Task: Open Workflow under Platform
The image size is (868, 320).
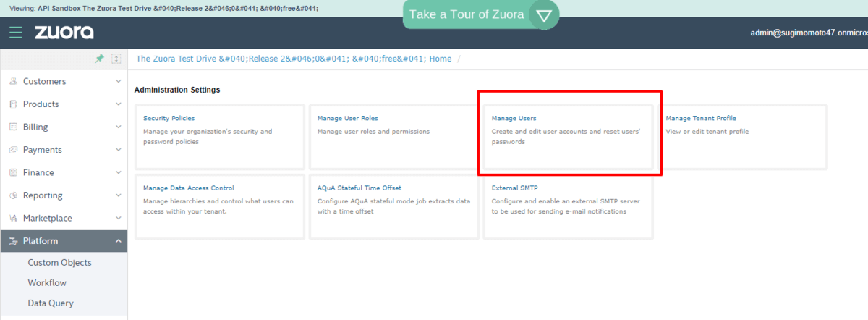Action: 47,283
